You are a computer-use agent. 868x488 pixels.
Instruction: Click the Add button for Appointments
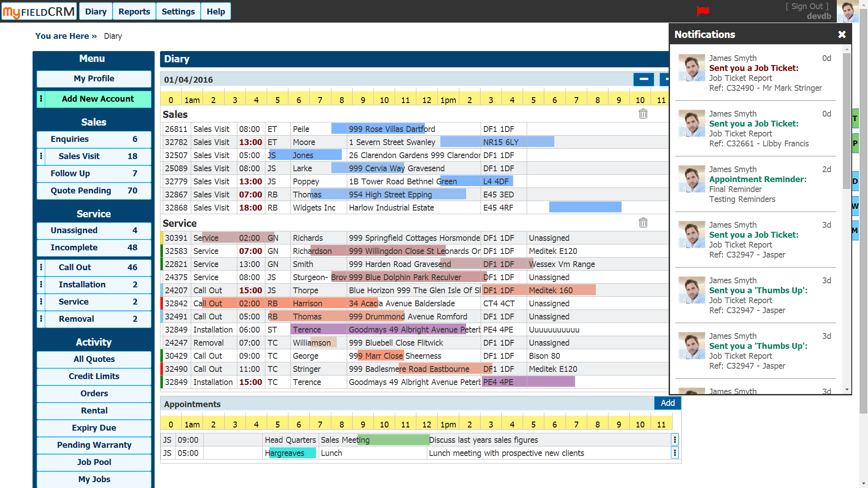click(x=668, y=402)
